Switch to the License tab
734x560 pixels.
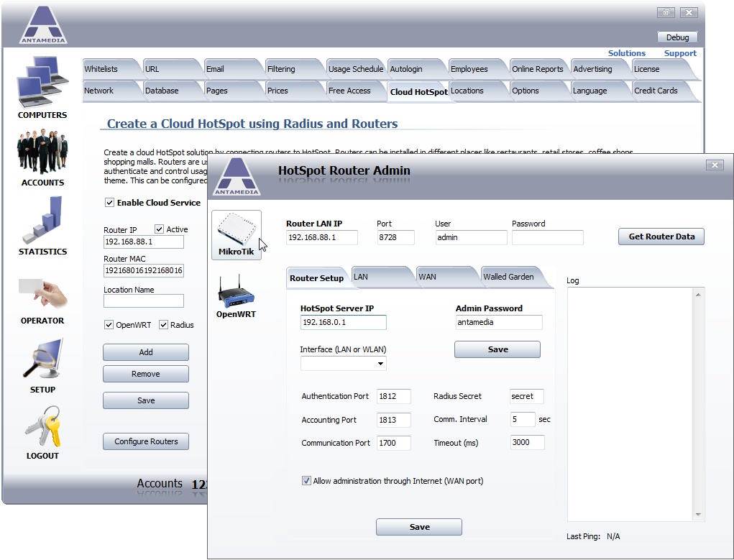pyautogui.click(x=661, y=69)
